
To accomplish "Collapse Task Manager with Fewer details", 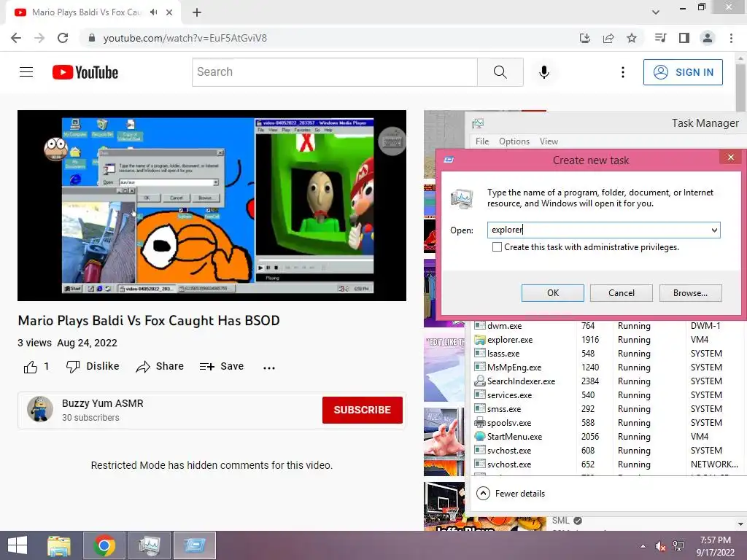I will point(511,494).
